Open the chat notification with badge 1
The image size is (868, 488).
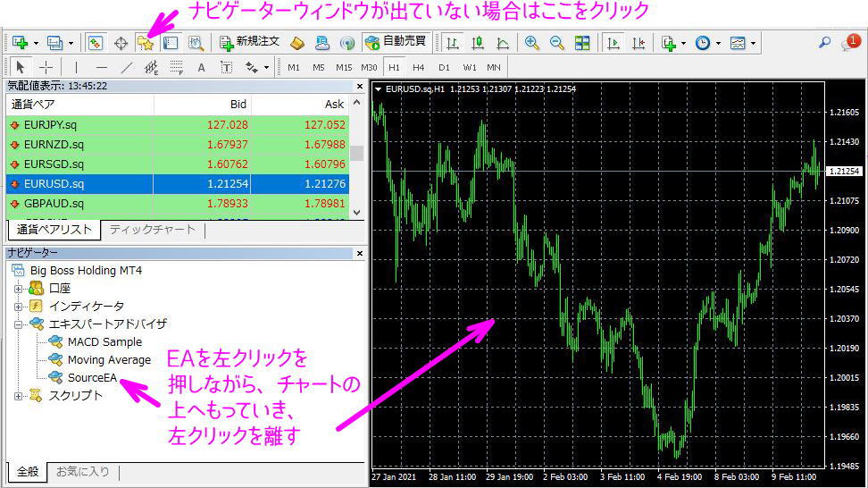click(x=850, y=43)
